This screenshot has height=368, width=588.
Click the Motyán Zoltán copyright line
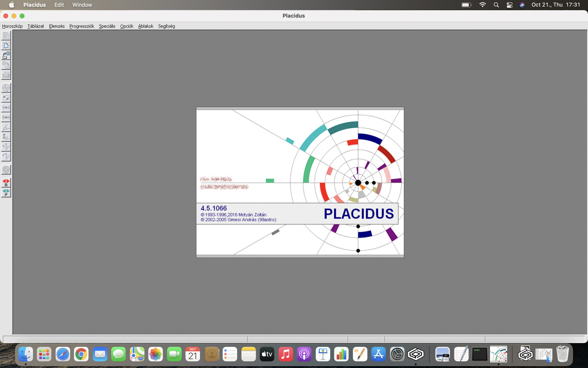[x=233, y=215]
